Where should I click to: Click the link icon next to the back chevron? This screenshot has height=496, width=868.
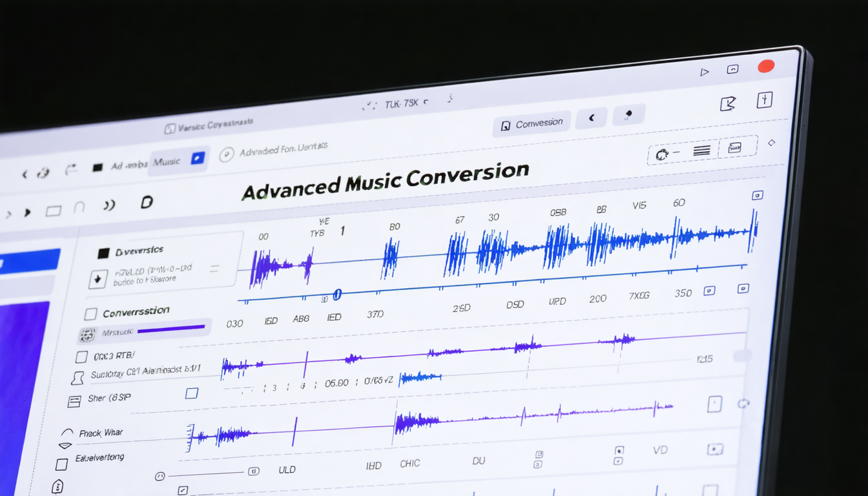tap(43, 173)
